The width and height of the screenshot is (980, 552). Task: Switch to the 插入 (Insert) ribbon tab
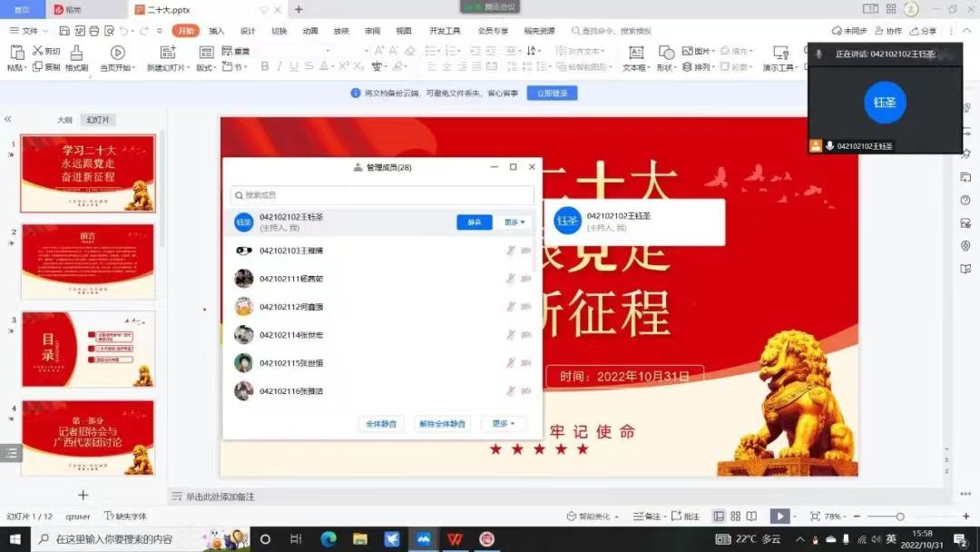coord(217,31)
